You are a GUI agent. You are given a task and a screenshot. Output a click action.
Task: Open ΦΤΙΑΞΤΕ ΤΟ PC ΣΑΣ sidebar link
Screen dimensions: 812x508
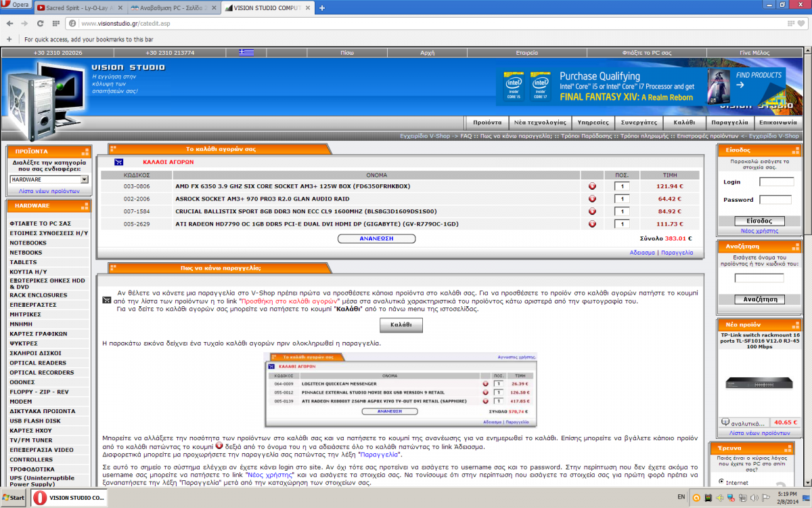41,224
